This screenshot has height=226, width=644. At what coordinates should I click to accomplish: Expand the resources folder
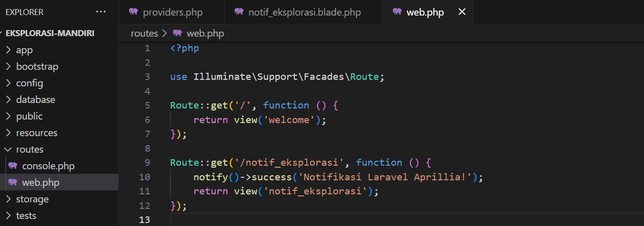click(x=36, y=133)
